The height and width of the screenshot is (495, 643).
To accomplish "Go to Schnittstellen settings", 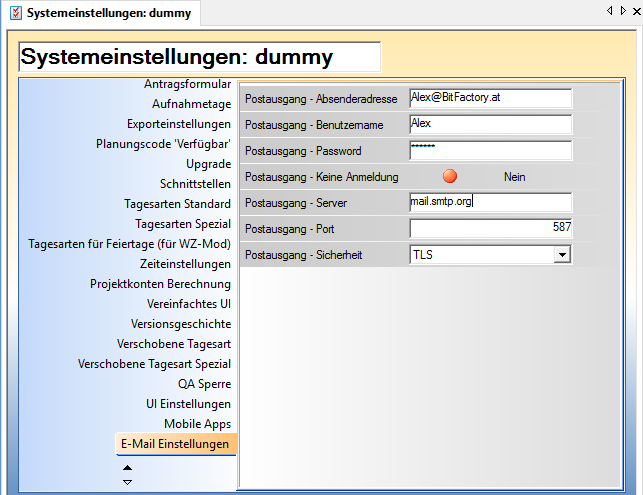I will 195,184.
